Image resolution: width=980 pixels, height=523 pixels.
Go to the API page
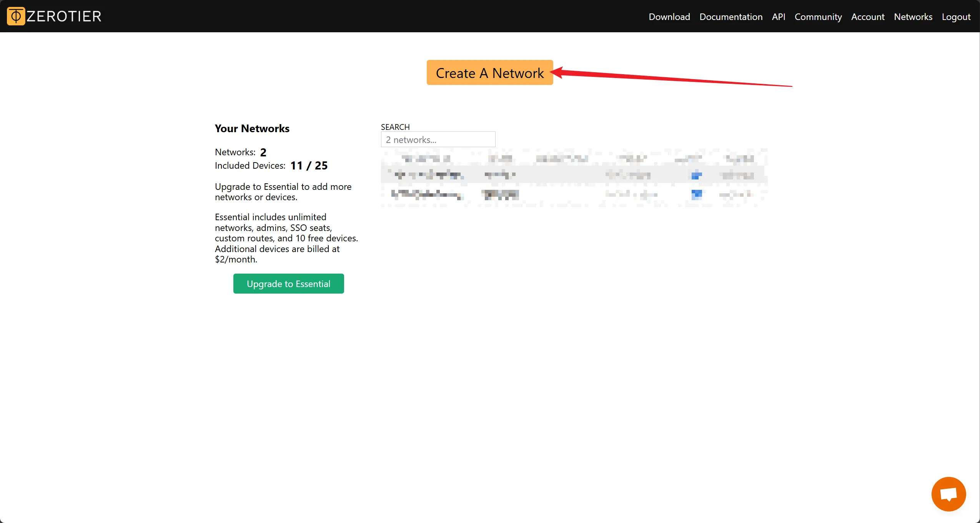pos(778,17)
